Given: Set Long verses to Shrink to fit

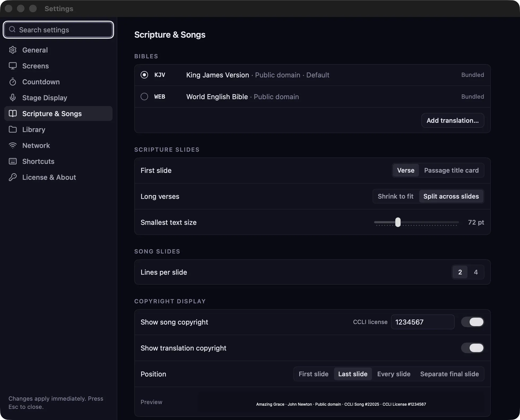Looking at the screenshot, I should point(396,196).
